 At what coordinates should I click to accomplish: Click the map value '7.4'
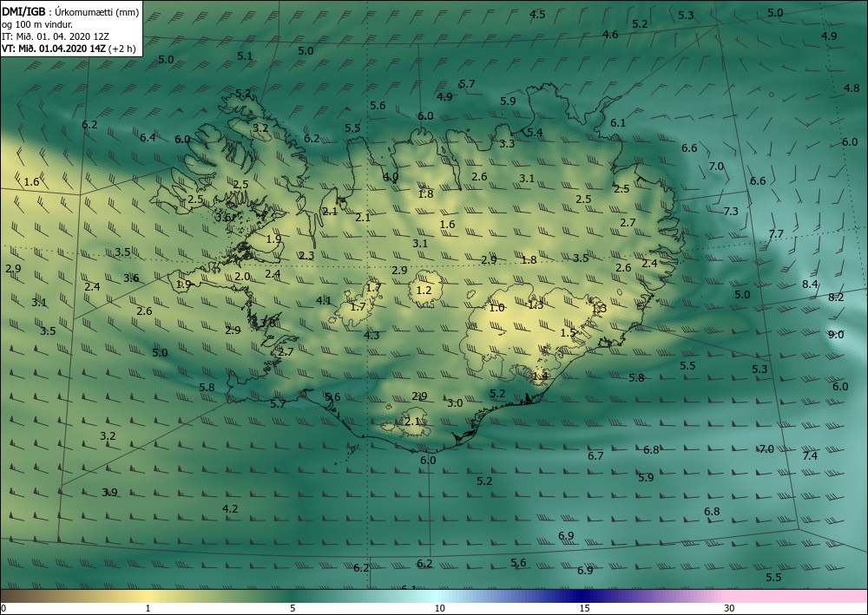click(x=810, y=455)
